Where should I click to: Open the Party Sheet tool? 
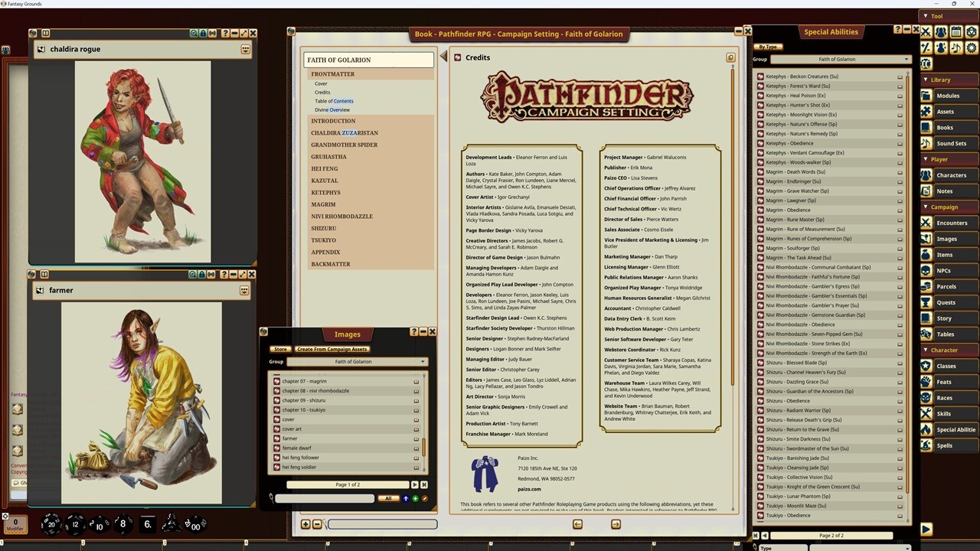pos(940,31)
